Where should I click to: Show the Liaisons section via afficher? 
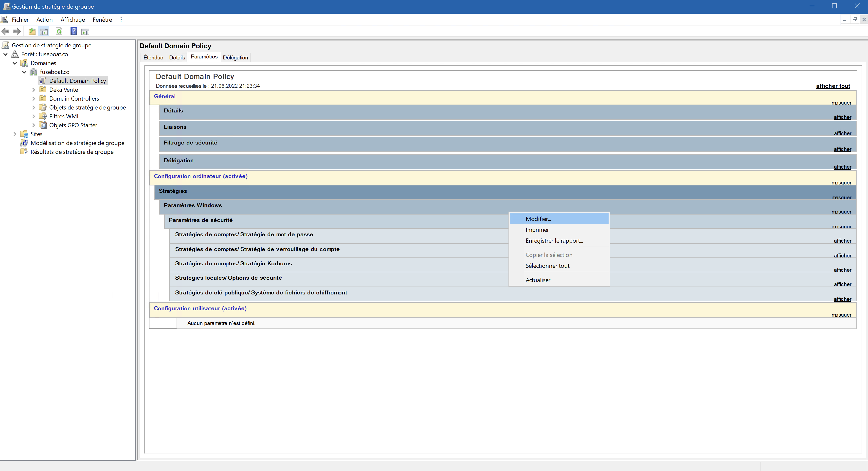click(842, 133)
